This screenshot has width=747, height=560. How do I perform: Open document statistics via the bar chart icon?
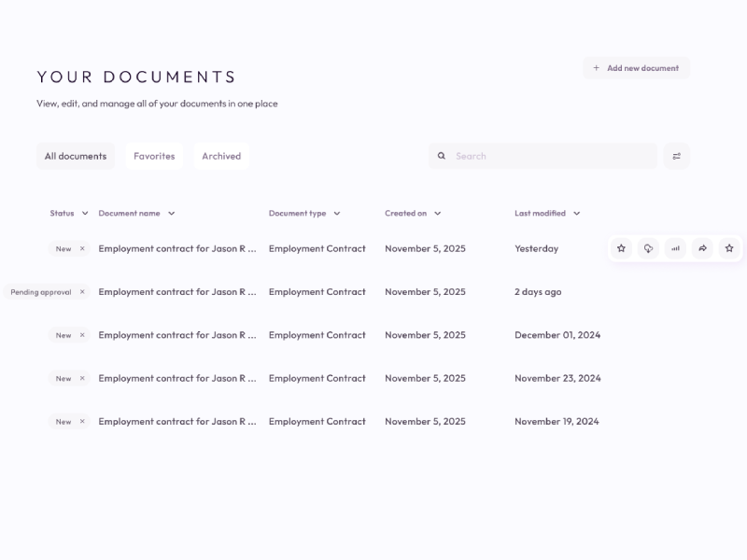[675, 248]
